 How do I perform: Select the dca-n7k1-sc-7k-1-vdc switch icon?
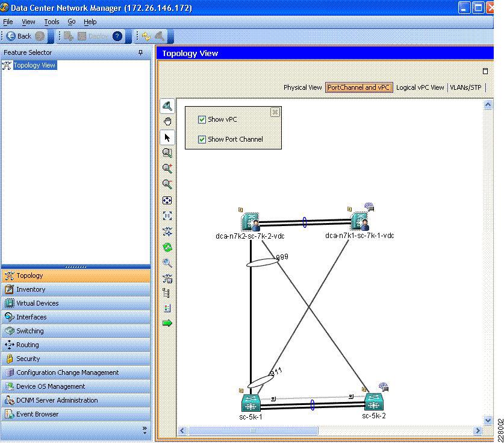click(x=359, y=221)
